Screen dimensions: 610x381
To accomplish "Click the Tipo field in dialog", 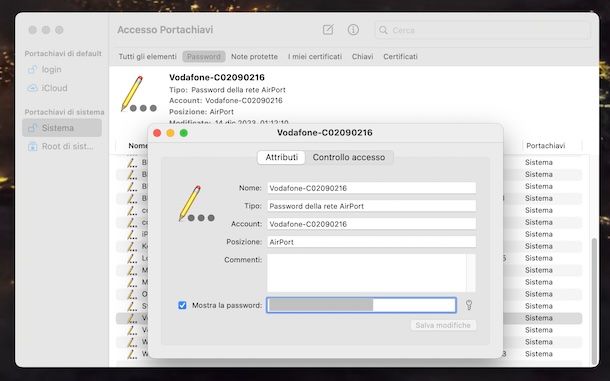I will 372,206.
